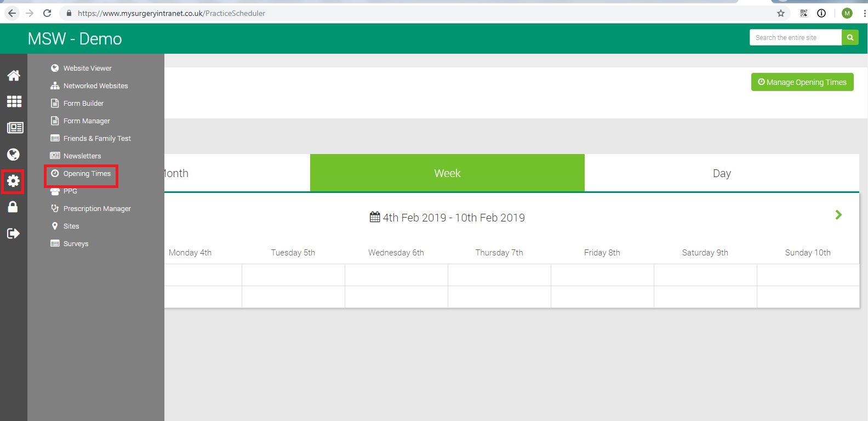Open the settings gear icon in the sidebar

point(13,181)
